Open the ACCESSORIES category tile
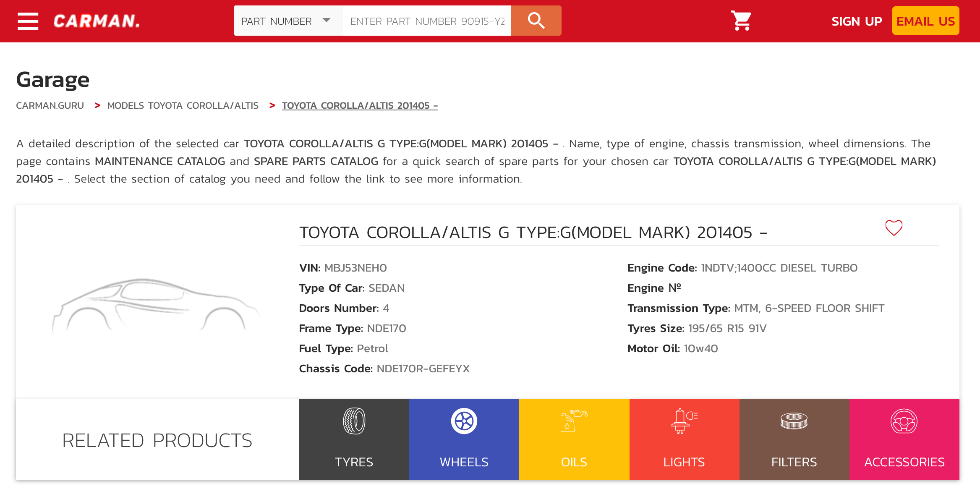Image resolution: width=980 pixels, height=489 pixels. tap(904, 439)
